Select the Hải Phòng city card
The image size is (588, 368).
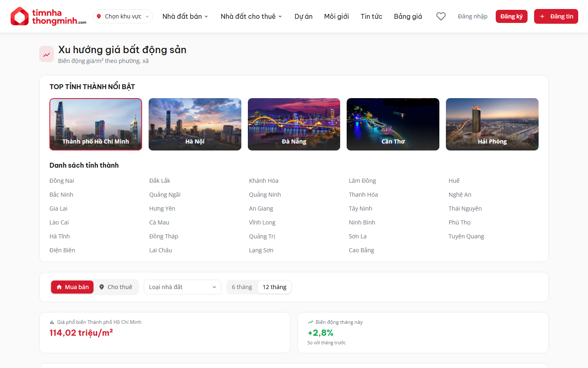(492, 124)
